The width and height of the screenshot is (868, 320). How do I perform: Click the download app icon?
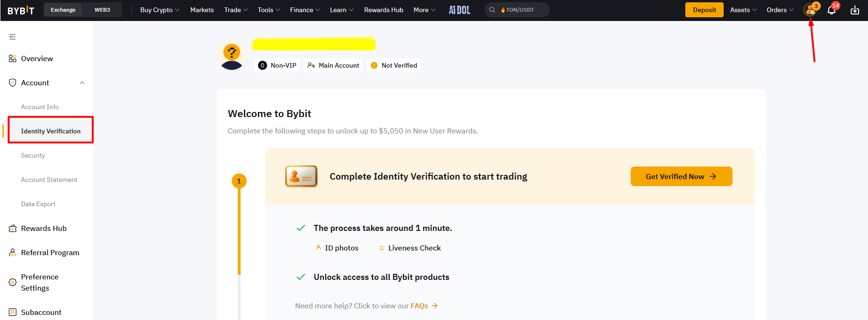pyautogui.click(x=854, y=10)
